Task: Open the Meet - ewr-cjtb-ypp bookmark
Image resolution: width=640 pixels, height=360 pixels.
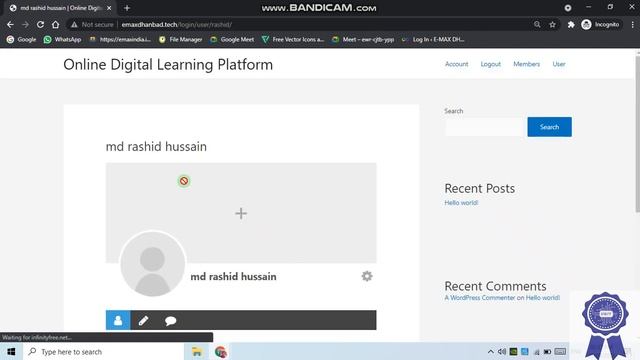Action: pos(363,40)
